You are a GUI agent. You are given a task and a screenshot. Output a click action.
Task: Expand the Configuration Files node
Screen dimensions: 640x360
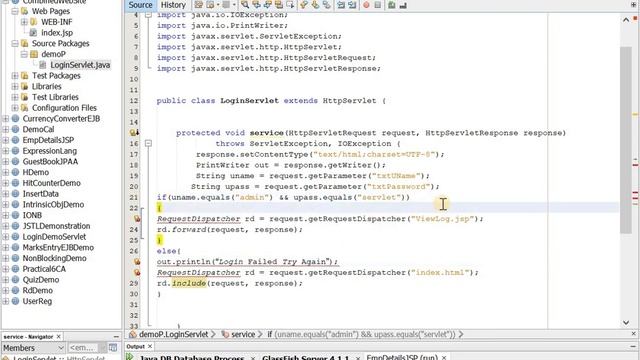click(15, 108)
